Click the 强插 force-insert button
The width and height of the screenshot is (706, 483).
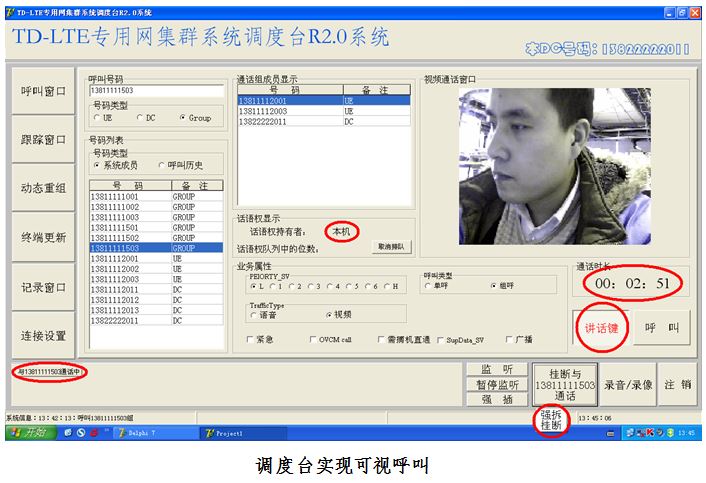pos(497,398)
